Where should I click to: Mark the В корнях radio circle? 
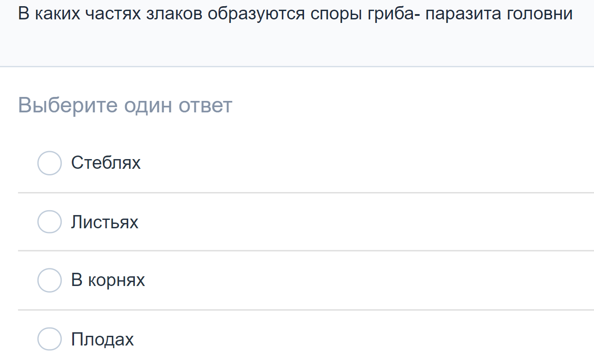coord(49,280)
